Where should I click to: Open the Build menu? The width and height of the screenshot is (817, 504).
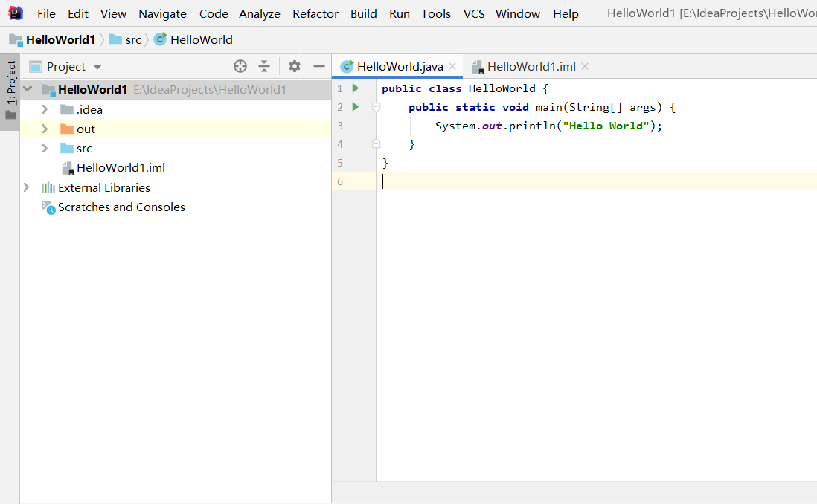[x=363, y=14]
